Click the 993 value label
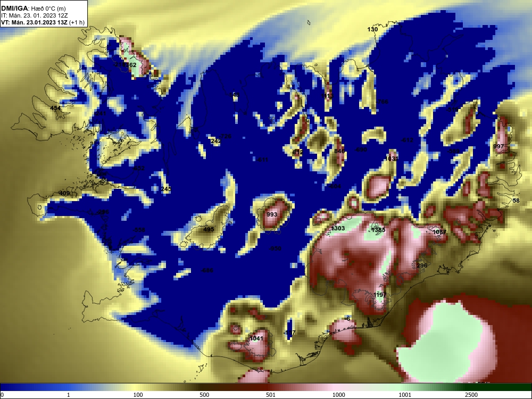The width and height of the screenshot is (532, 399). coord(272,214)
